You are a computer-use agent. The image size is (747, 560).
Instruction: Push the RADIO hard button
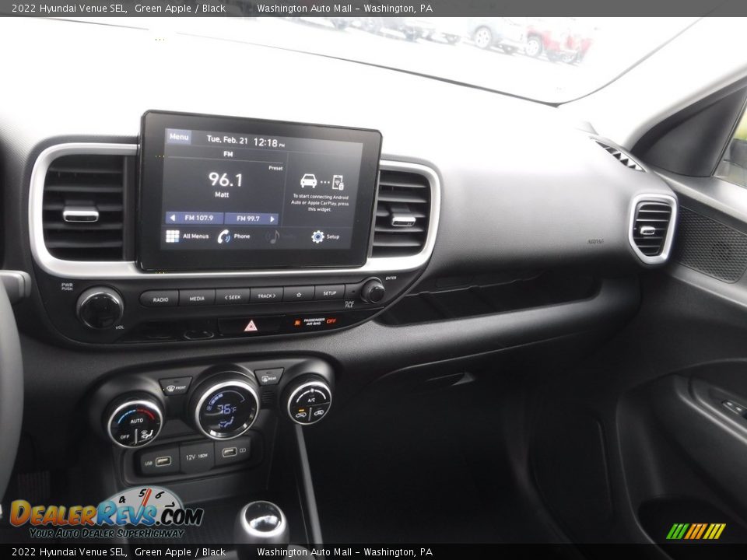(160, 299)
